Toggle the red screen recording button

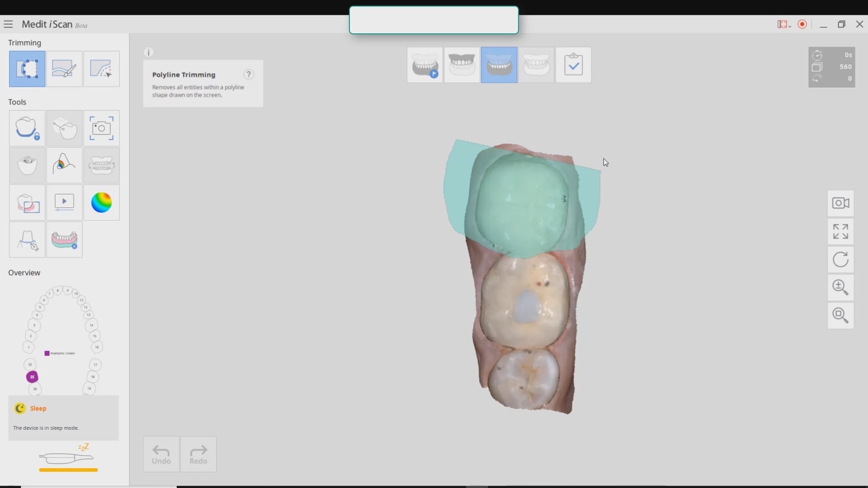tap(802, 24)
